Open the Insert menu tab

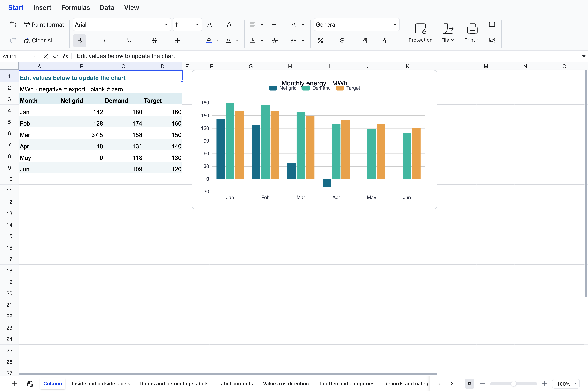tap(42, 7)
